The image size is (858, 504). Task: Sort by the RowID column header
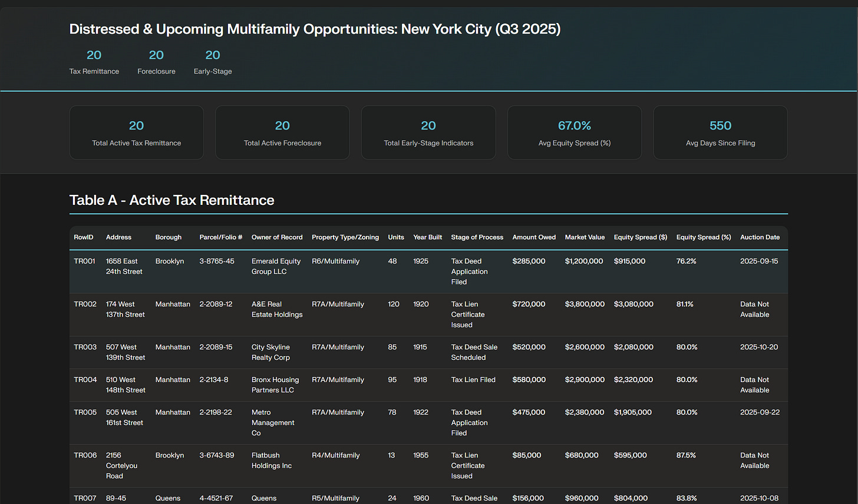click(84, 237)
